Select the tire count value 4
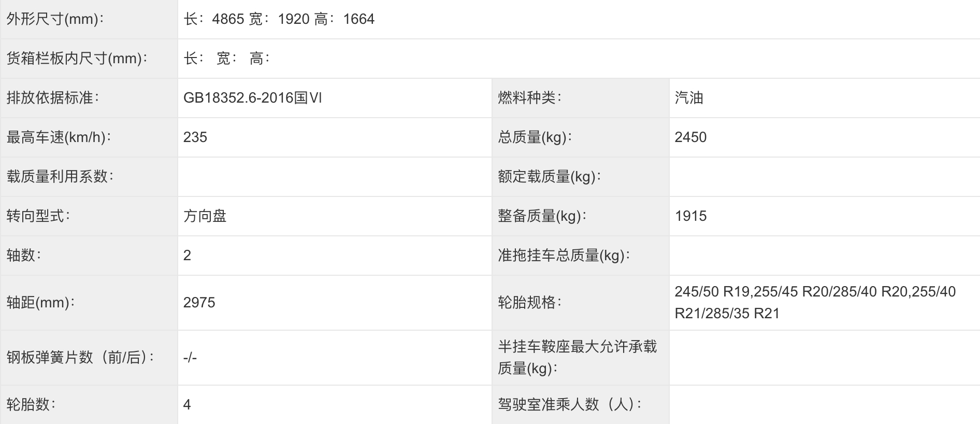 click(x=187, y=405)
